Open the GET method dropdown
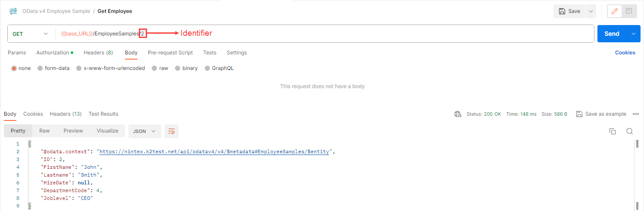The width and height of the screenshot is (644, 212). click(30, 34)
